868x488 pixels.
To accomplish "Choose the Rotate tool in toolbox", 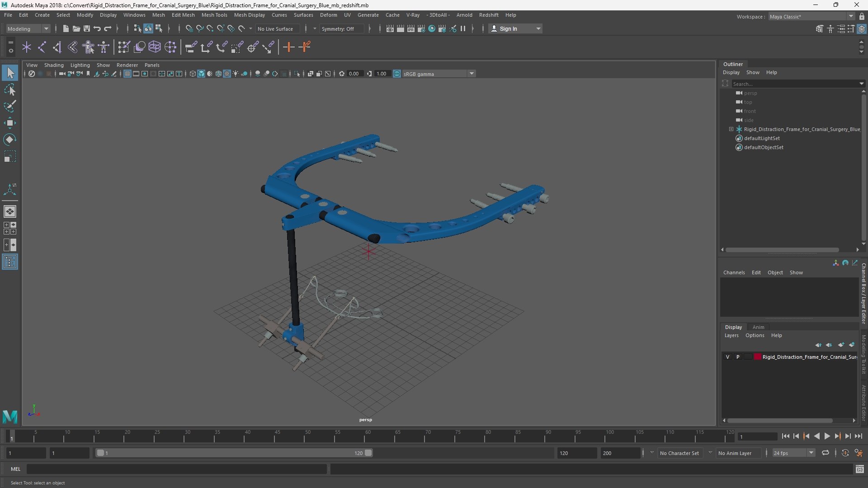I will 10,140.
